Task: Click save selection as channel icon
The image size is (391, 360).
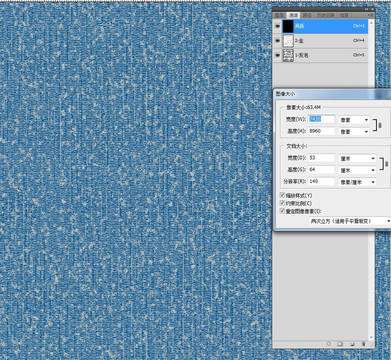Action: (x=340, y=344)
